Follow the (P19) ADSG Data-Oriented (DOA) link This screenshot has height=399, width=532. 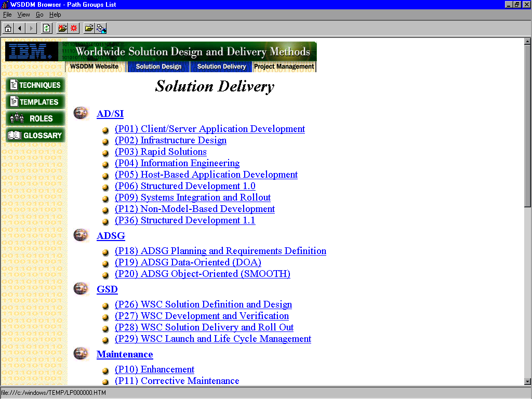coord(188,262)
